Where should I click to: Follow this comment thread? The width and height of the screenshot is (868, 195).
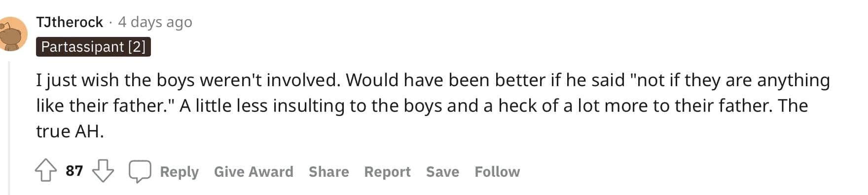click(x=497, y=171)
